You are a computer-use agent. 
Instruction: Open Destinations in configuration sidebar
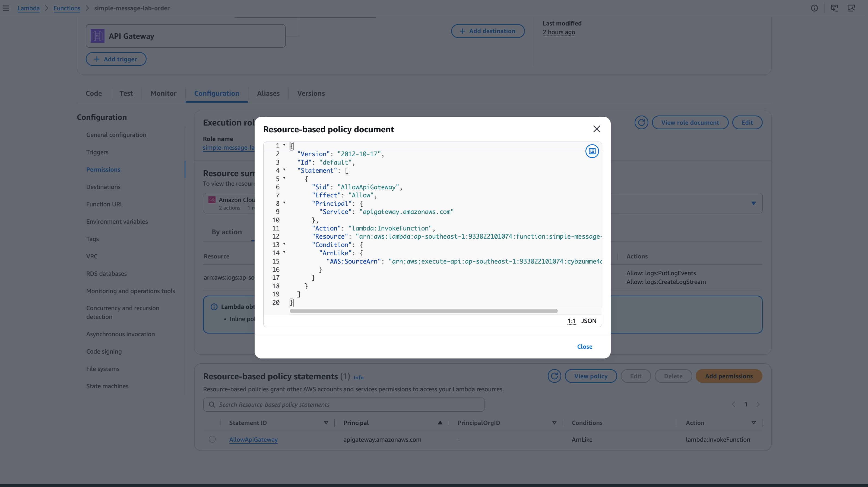(103, 187)
